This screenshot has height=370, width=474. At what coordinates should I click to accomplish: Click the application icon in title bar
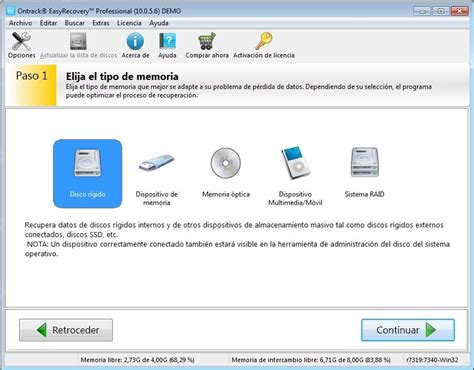pos(11,11)
